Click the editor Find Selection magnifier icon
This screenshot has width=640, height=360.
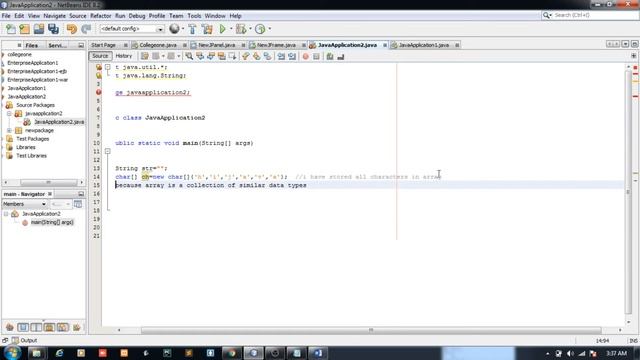coord(189,56)
